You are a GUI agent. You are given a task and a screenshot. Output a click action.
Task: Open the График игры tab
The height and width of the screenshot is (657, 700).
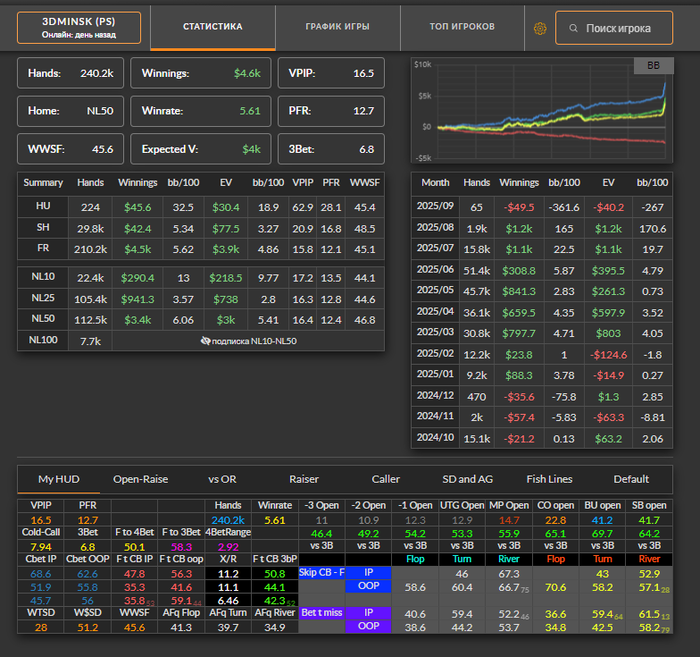point(337,27)
